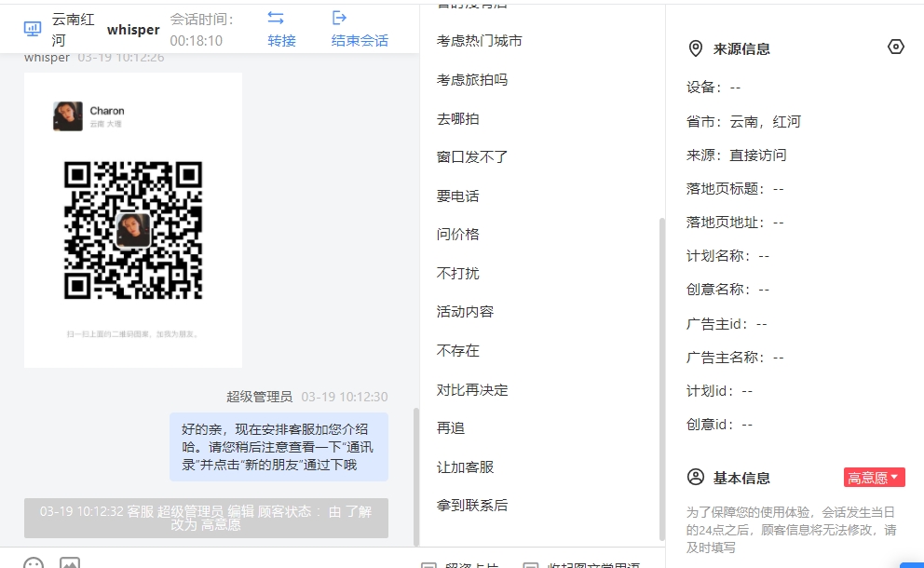Click the 创意id field row
This screenshot has width=924, height=568.
tap(719, 425)
